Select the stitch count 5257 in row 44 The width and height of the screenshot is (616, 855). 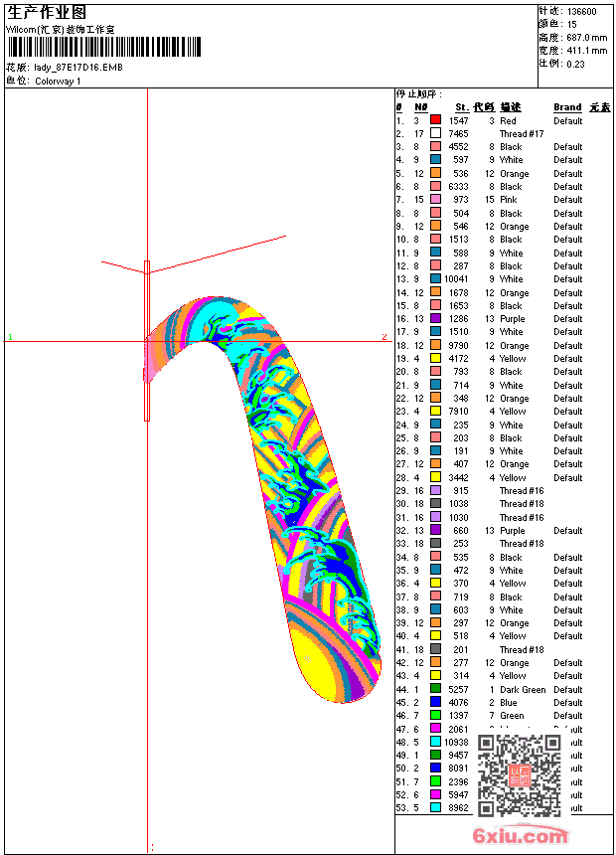click(458, 689)
